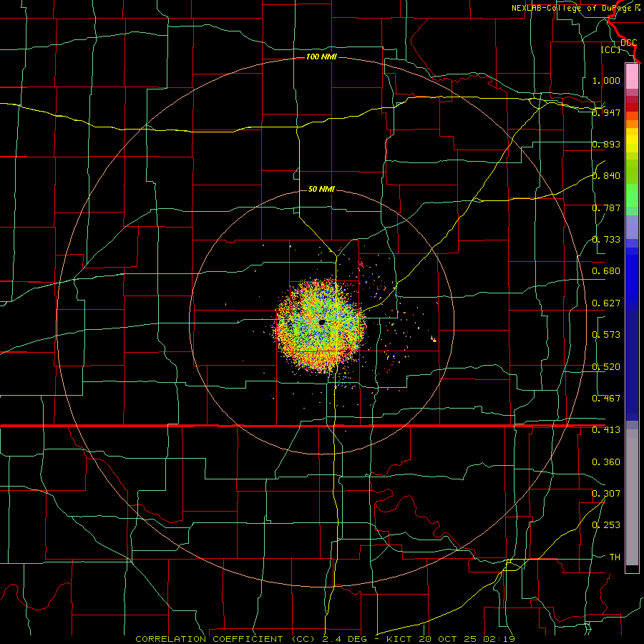The width and height of the screenshot is (644, 644).
Task: Click the 0.413 legend value
Action: click(606, 430)
